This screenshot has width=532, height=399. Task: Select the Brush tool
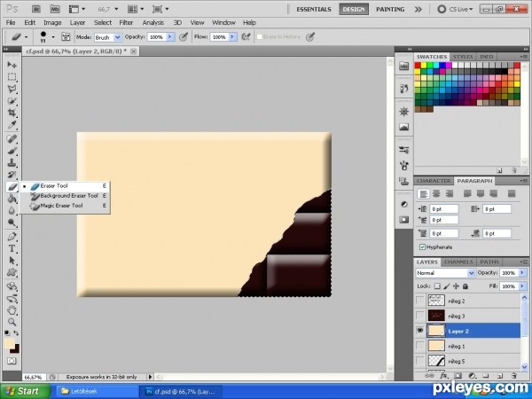tap(12, 151)
